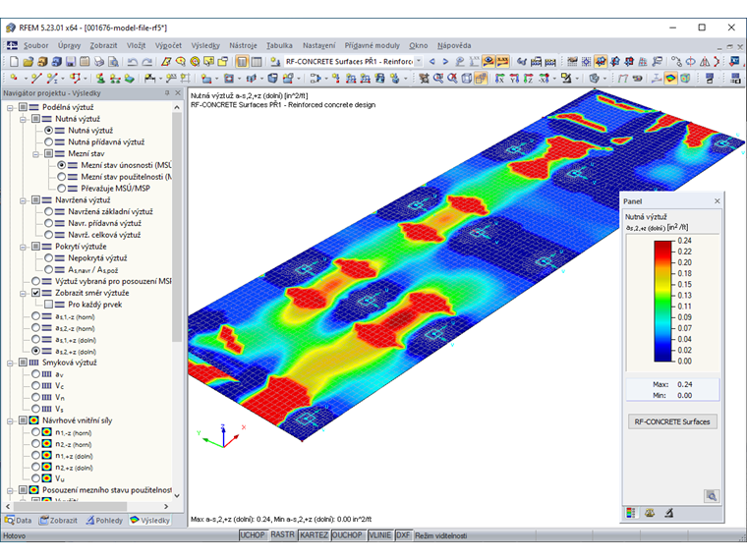Save the model with the floppy disk icon
The height and width of the screenshot is (560, 747).
pyautogui.click(x=71, y=62)
